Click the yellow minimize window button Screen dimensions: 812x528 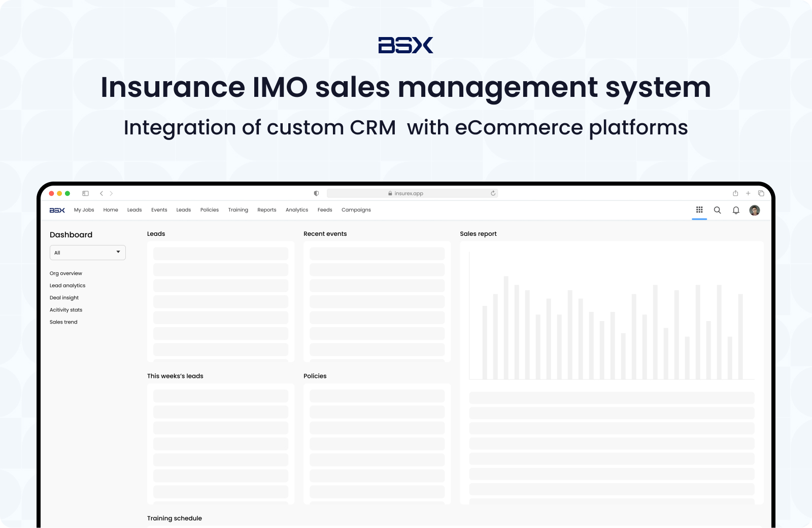(x=59, y=193)
